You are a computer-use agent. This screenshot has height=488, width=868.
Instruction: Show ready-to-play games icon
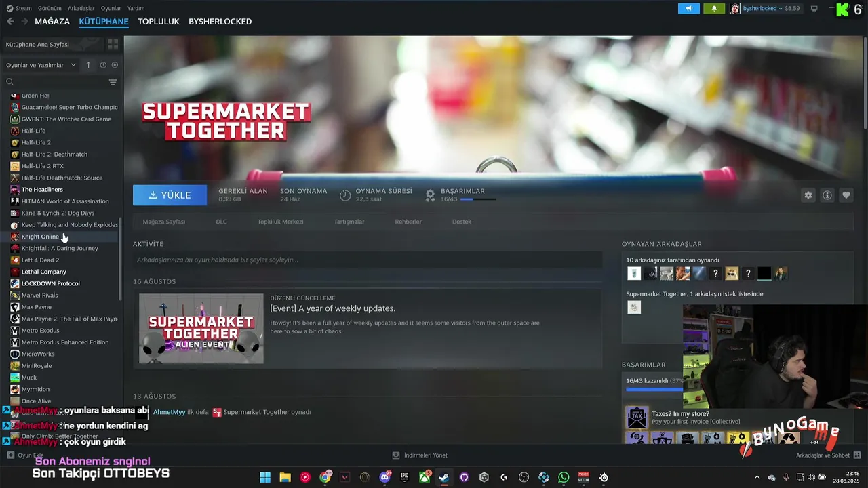tap(115, 65)
